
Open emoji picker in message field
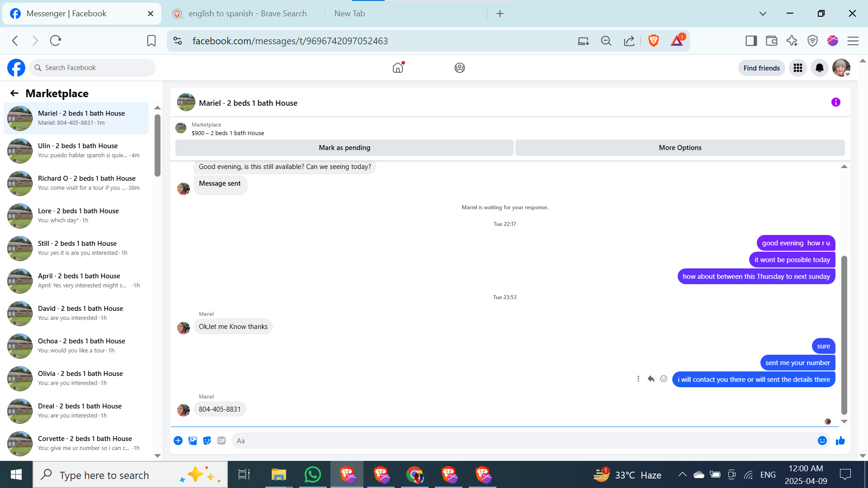(822, 441)
